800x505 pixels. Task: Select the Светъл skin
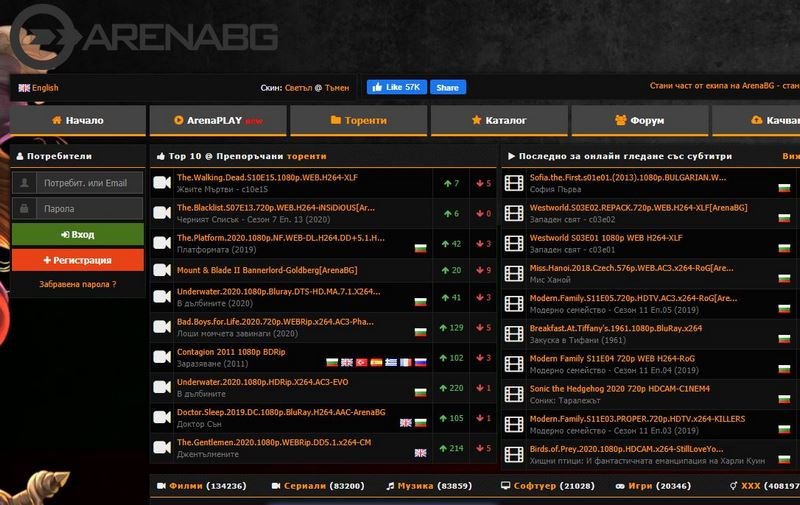click(x=298, y=88)
